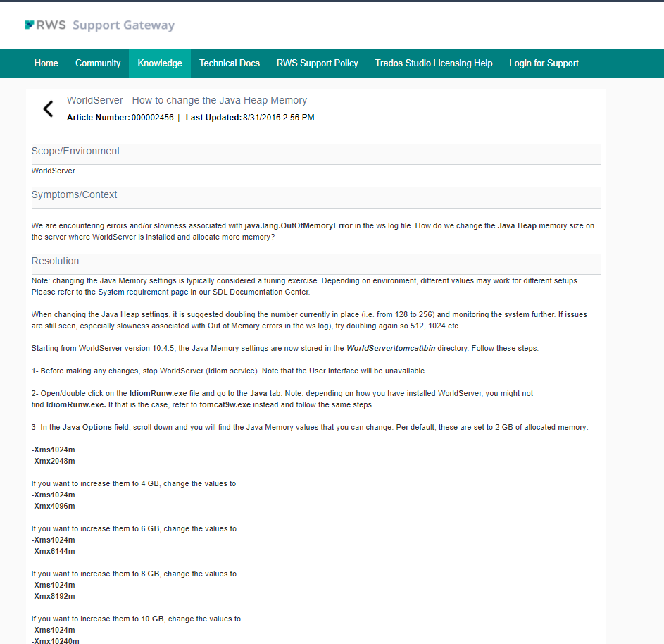Image resolution: width=664 pixels, height=644 pixels.
Task: Click the -Xmx6144m value
Action: pyautogui.click(x=53, y=551)
